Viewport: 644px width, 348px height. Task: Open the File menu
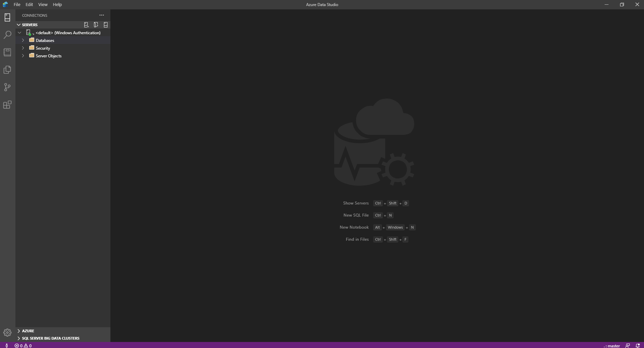point(17,4)
